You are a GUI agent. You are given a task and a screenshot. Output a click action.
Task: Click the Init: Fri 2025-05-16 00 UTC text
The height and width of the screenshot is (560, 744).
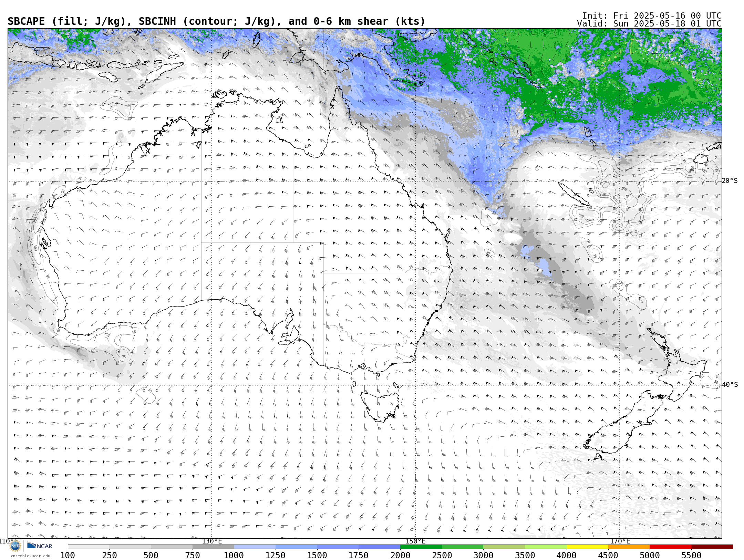[652, 16]
